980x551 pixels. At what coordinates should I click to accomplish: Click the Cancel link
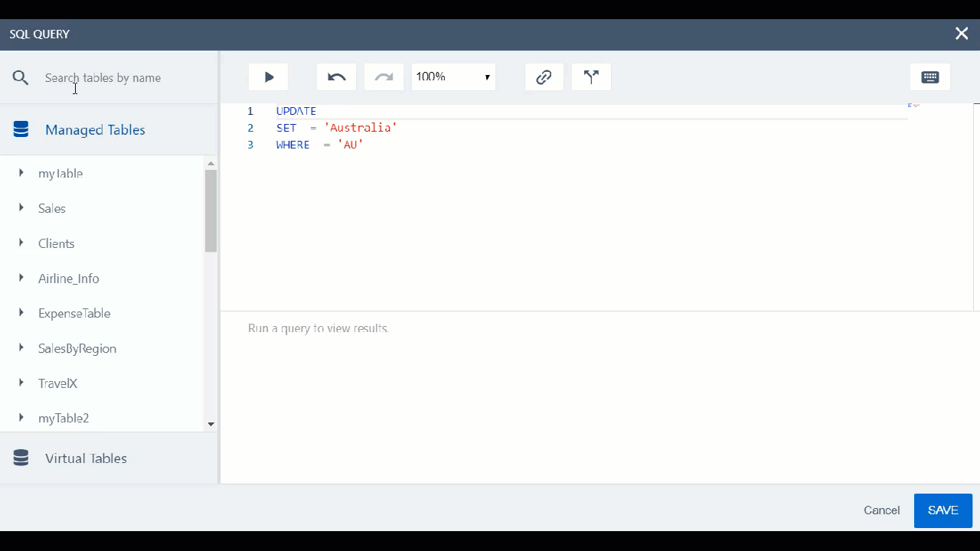[881, 510]
